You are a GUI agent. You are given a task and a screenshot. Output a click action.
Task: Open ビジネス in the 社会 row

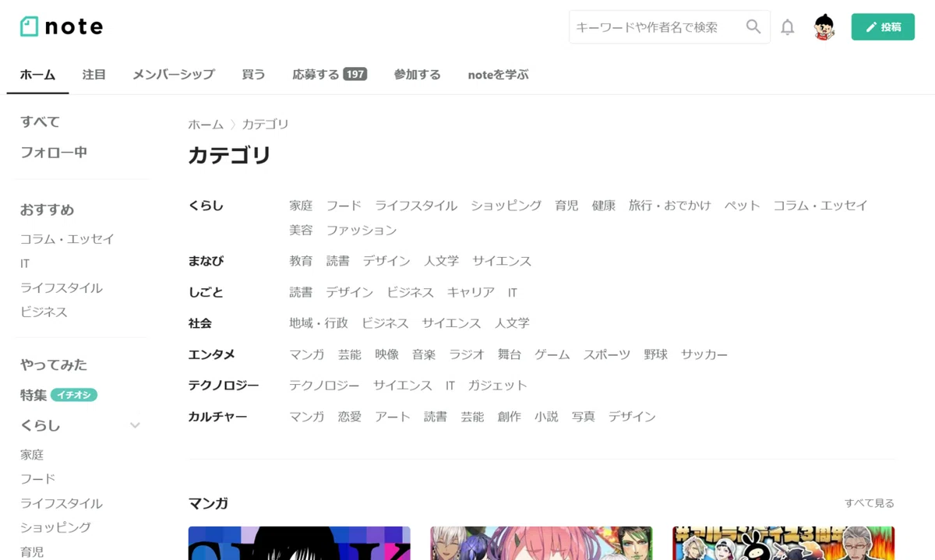click(385, 323)
